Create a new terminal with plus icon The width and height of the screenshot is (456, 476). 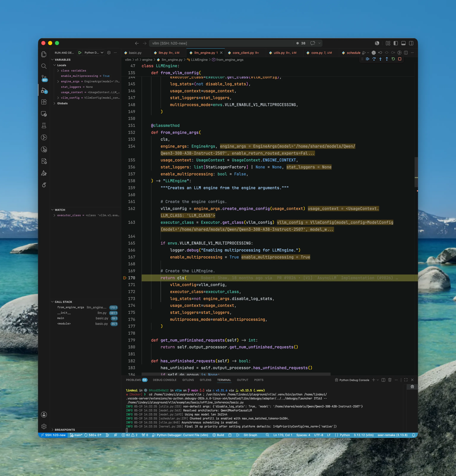tap(373, 380)
